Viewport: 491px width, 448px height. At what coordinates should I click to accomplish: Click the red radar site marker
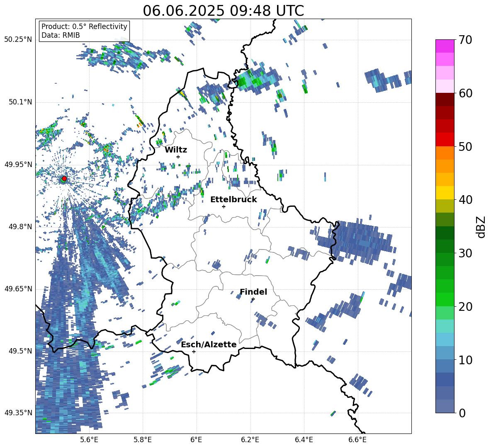coord(64,178)
